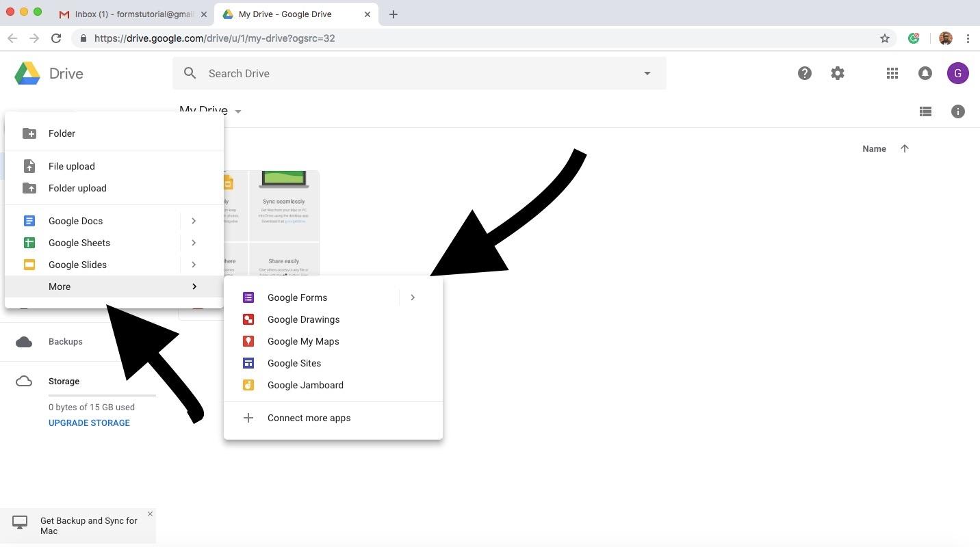
Task: Click the green Google Sheets icon
Action: [x=29, y=243]
